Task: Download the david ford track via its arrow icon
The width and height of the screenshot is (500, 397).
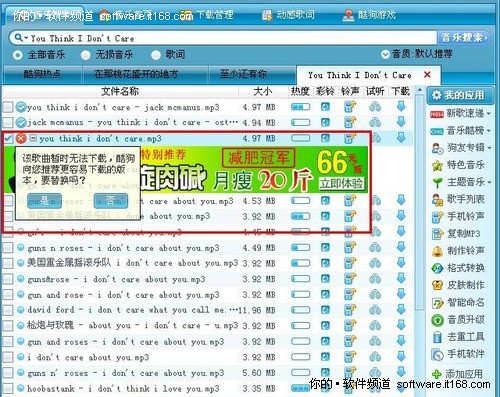Action: click(401, 310)
